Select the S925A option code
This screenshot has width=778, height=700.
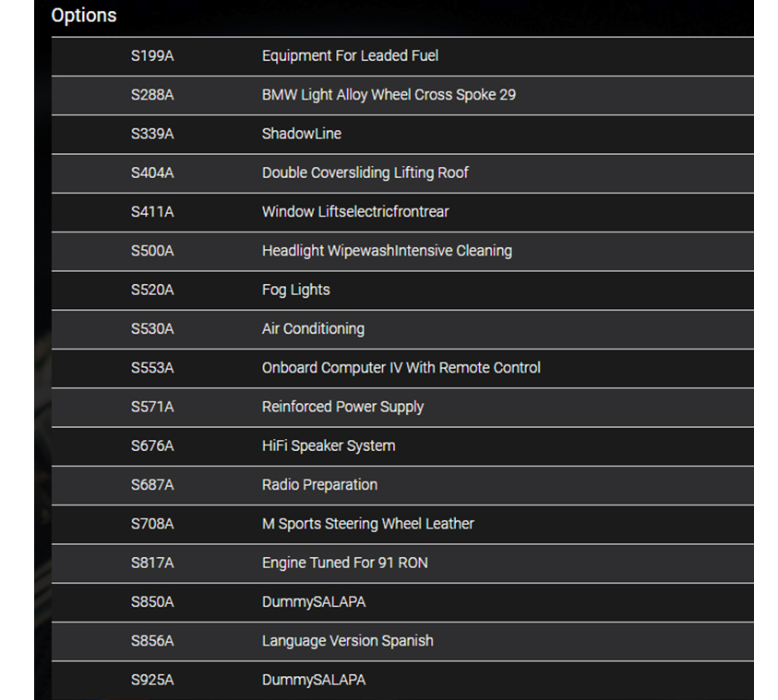(152, 680)
